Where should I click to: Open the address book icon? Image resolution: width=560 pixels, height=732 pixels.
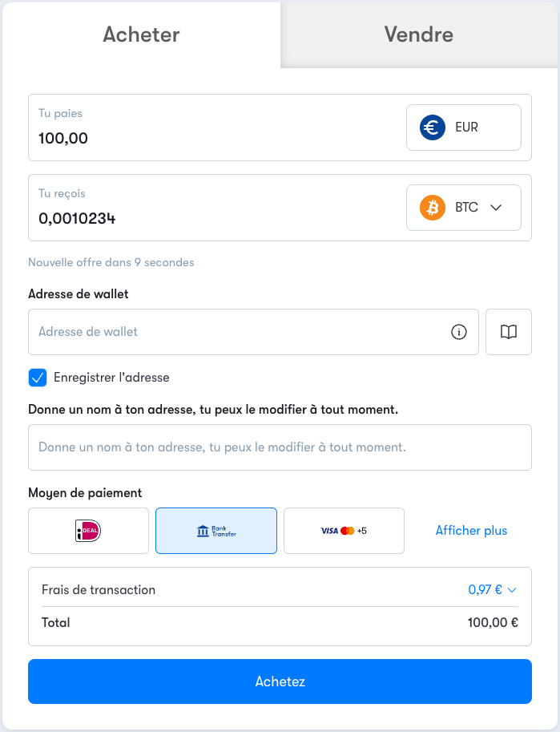coord(509,332)
